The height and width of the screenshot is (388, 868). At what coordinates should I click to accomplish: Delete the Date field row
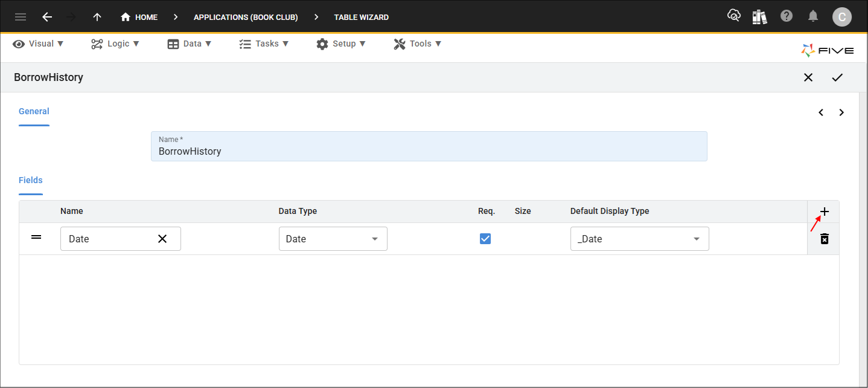pyautogui.click(x=825, y=239)
